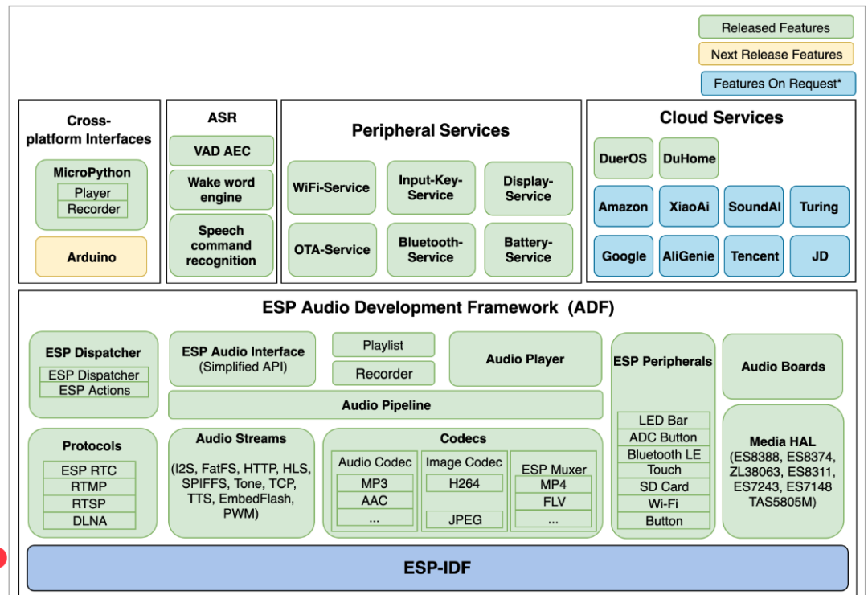Image resolution: width=868 pixels, height=595 pixels.
Task: Select the AliGenie cloud service
Action: pyautogui.click(x=689, y=256)
